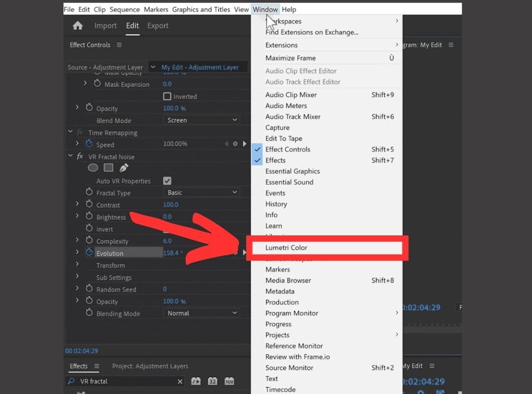
Task: Select the rectangle mask tool under VR Fractal Noise
Action: [108, 168]
